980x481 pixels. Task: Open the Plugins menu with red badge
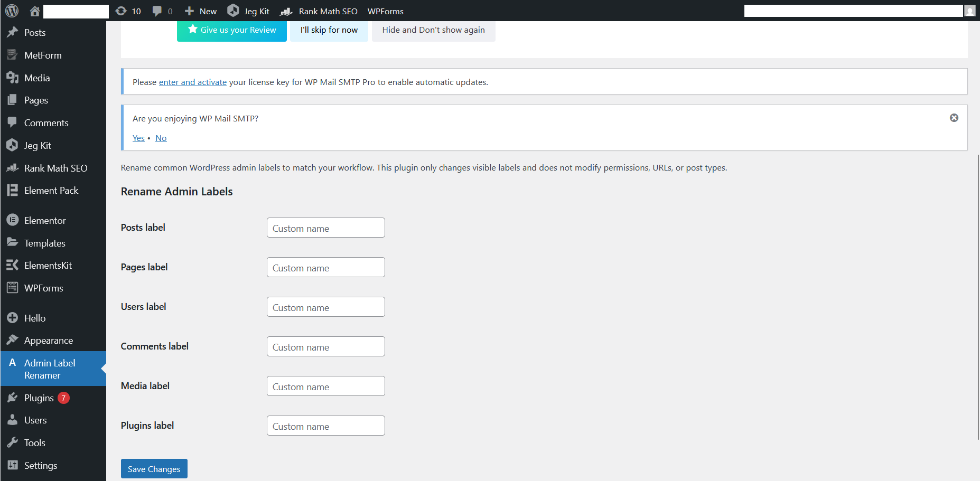coord(39,398)
